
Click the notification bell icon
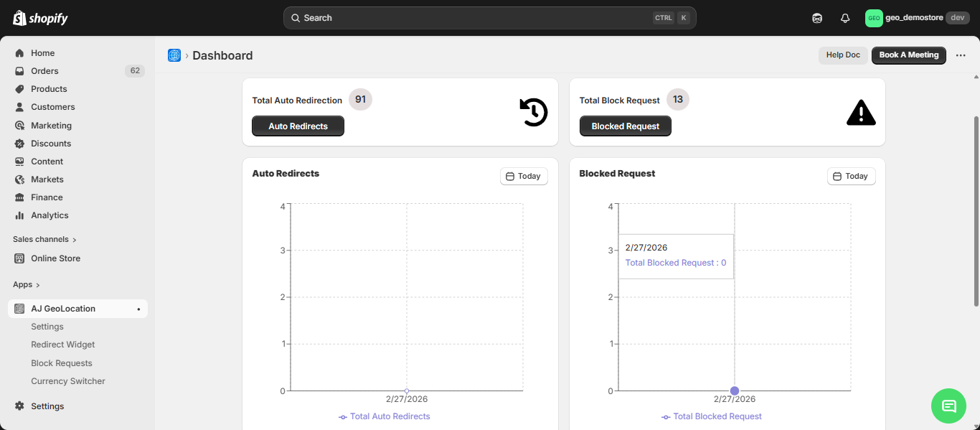pyautogui.click(x=845, y=18)
